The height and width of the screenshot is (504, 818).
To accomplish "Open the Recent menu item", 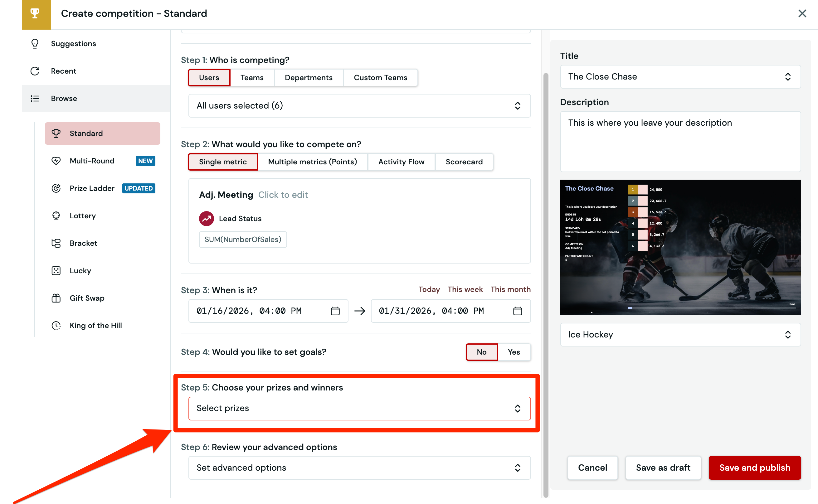I will pyautogui.click(x=63, y=71).
